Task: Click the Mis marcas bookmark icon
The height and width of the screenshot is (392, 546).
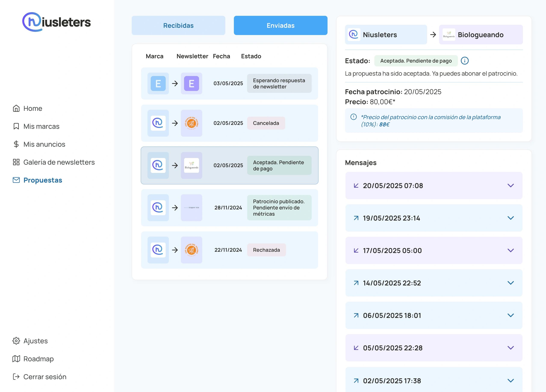Action: pyautogui.click(x=16, y=126)
